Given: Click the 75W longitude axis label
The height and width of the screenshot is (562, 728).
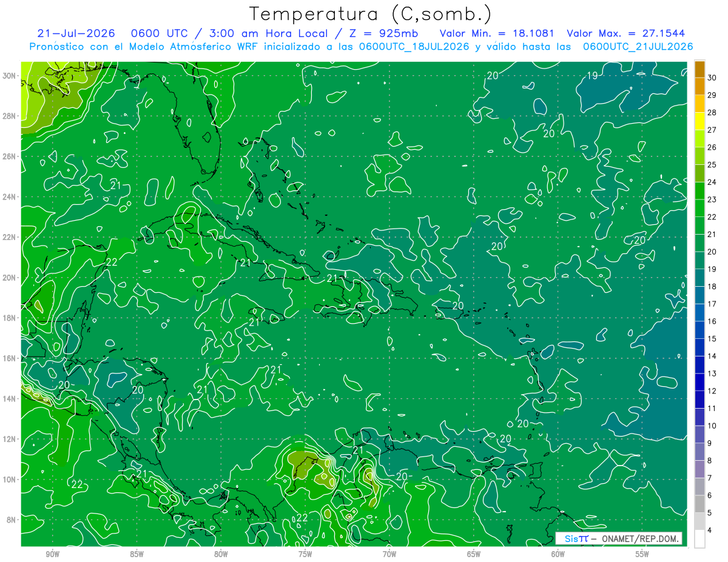Looking at the screenshot, I should [305, 555].
